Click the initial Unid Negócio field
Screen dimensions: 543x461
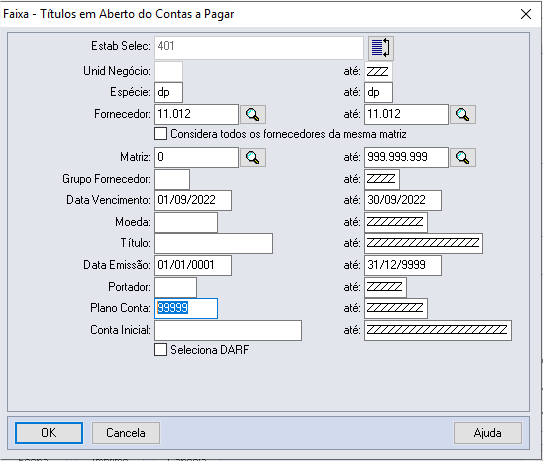(x=168, y=72)
